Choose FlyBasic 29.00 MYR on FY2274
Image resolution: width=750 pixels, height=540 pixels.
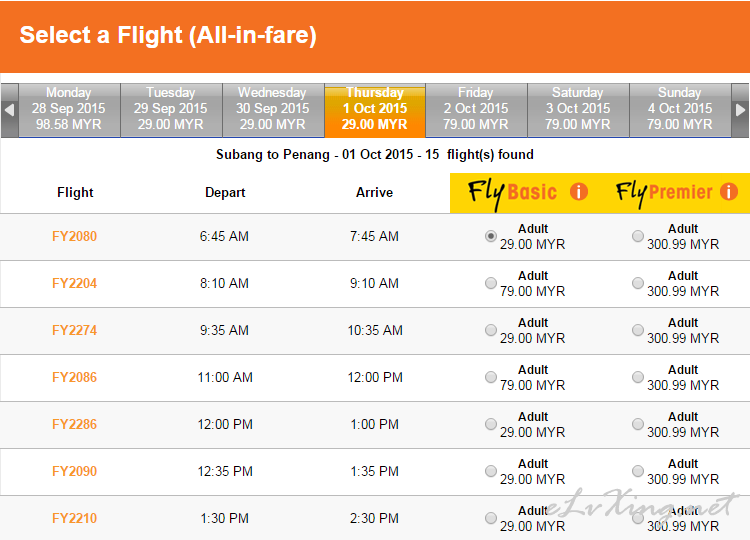click(x=491, y=330)
